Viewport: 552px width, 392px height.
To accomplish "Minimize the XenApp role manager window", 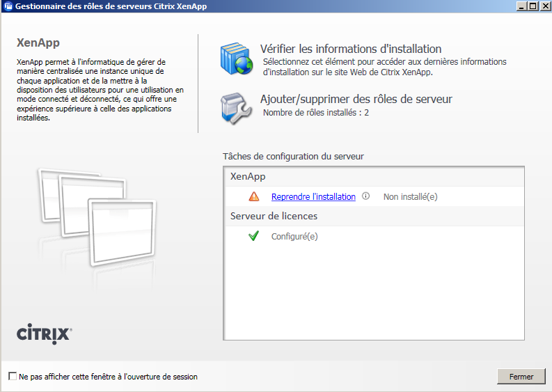I will tap(521, 6).
